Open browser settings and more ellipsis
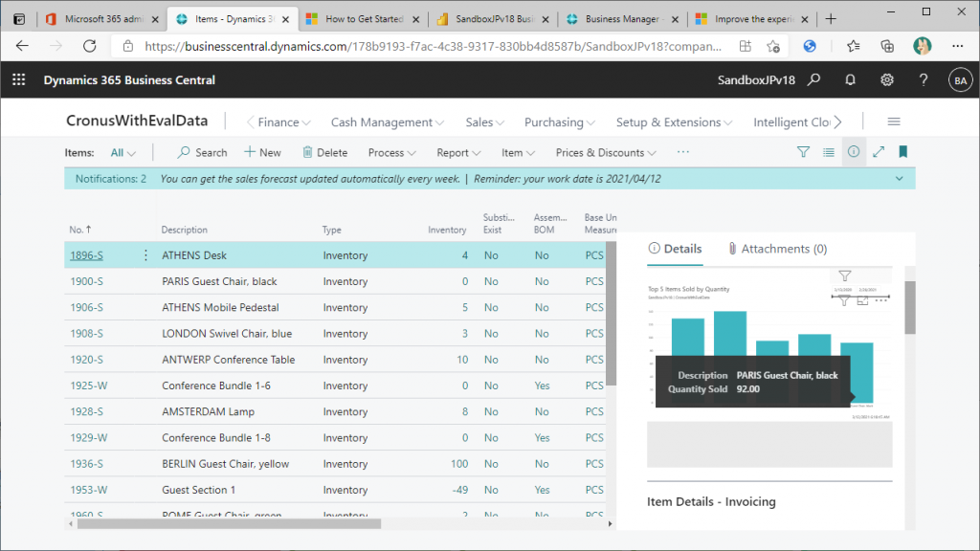 [x=957, y=46]
